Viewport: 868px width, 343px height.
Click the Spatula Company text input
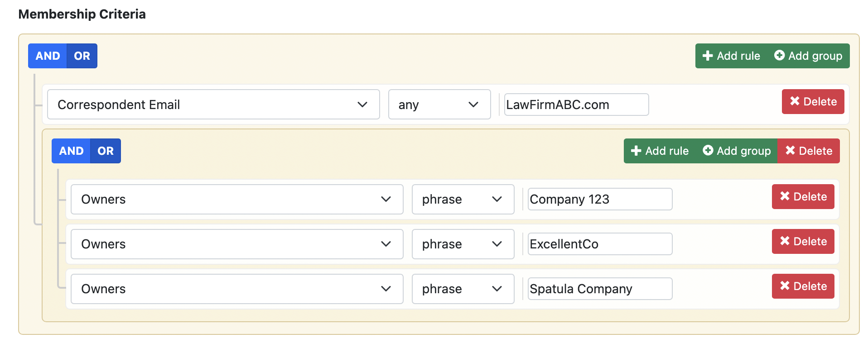(x=599, y=288)
